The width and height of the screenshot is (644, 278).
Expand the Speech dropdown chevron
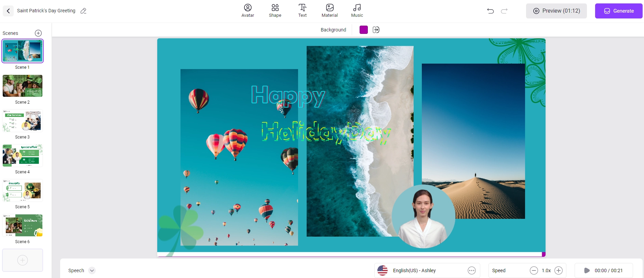coord(92,270)
